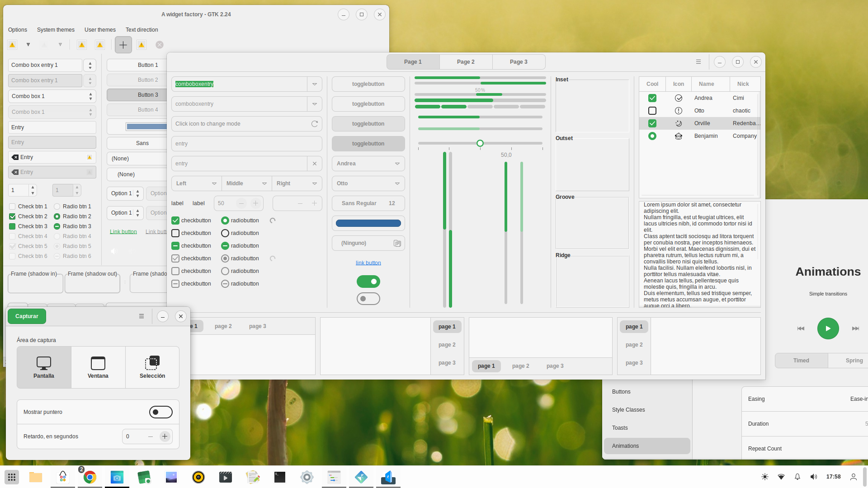Click the plus icon in GTK 2.24 toolbar
The width and height of the screenshot is (868, 488).
(x=123, y=45)
